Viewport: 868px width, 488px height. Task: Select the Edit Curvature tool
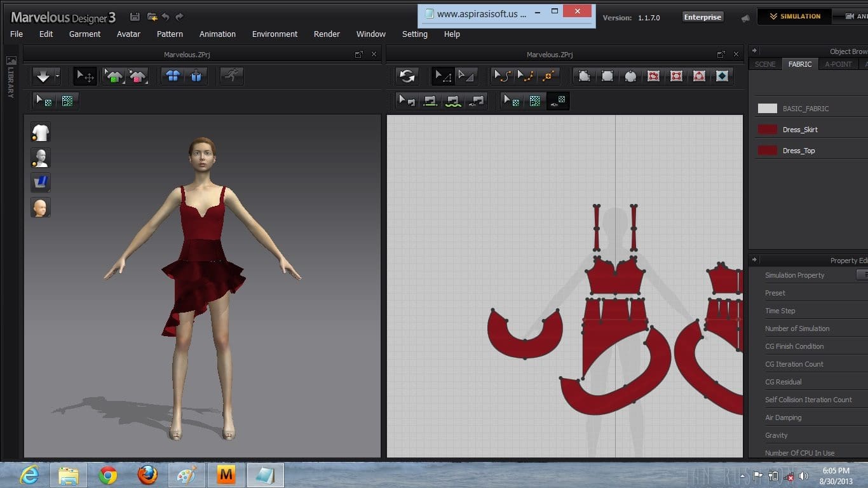[502, 76]
